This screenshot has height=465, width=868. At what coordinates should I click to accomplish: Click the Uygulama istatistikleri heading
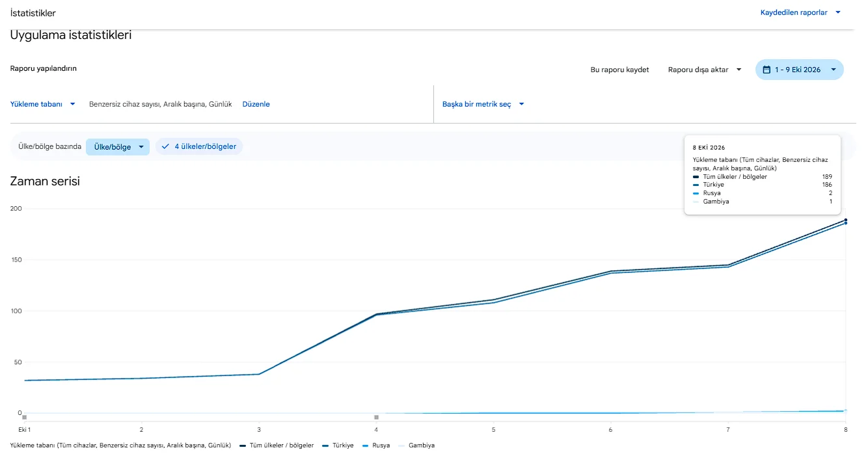[x=71, y=35]
